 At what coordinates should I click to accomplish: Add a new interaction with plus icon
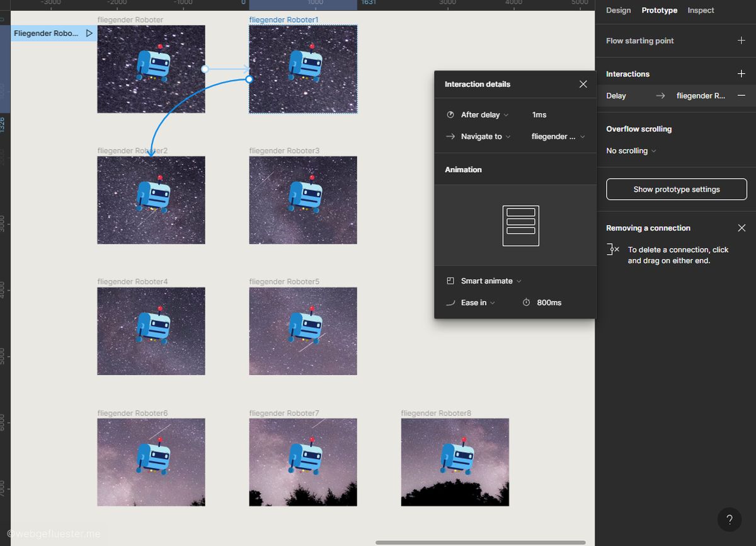(x=741, y=74)
